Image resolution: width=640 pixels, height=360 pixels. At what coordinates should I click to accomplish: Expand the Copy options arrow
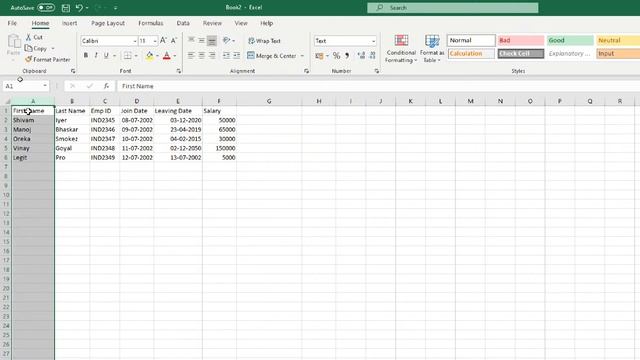[53, 49]
